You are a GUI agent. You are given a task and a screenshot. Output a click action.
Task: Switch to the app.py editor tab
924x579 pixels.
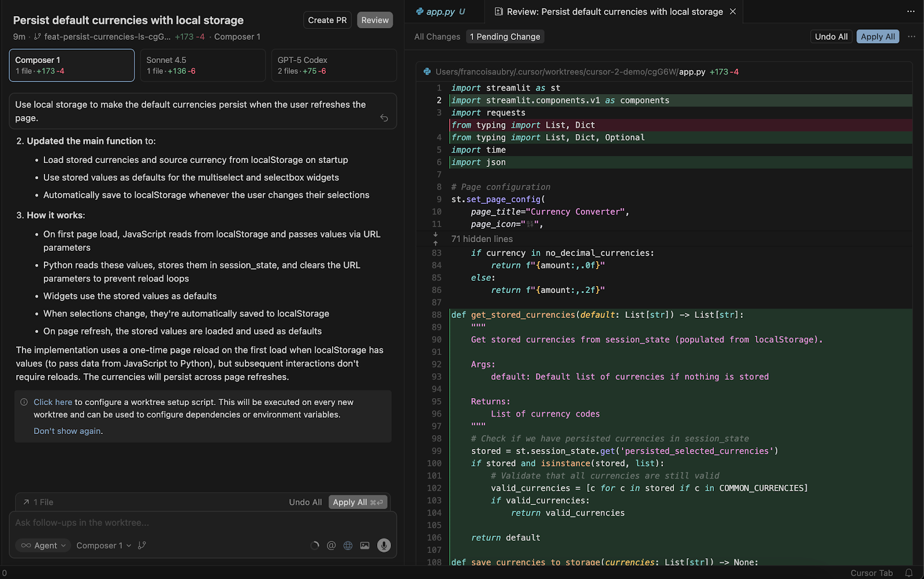[x=440, y=12]
